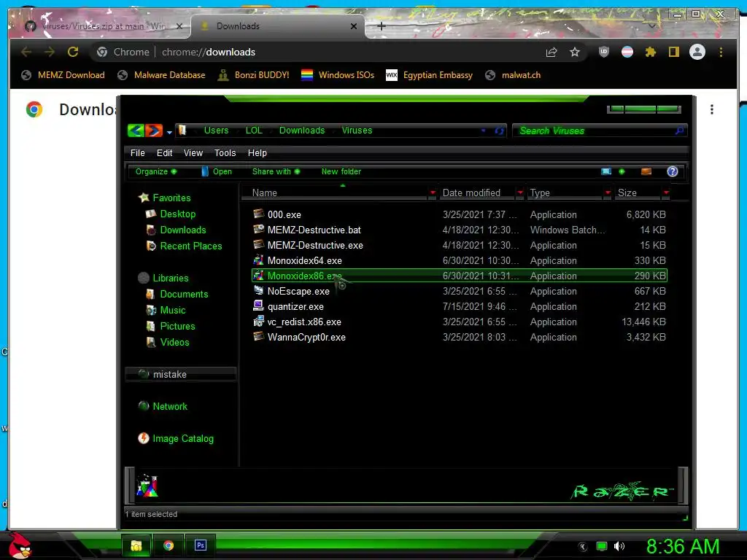Open MEMZ Download bookmark

point(63,75)
